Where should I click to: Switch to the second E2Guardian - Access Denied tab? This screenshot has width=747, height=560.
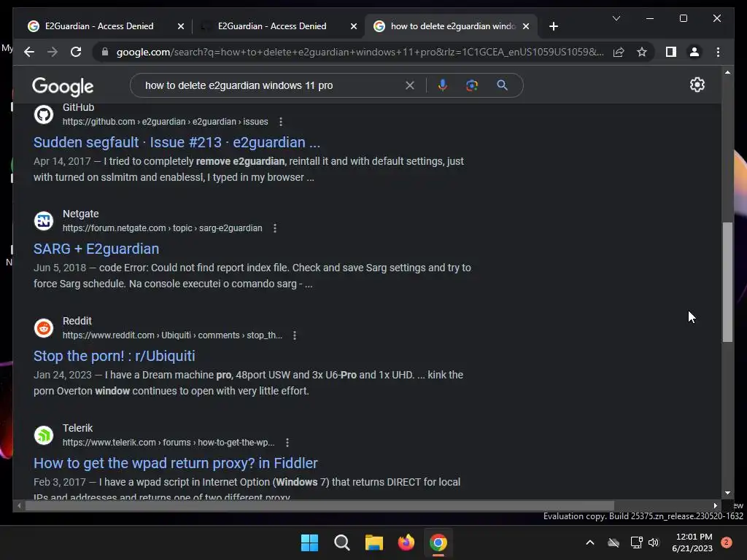272,26
